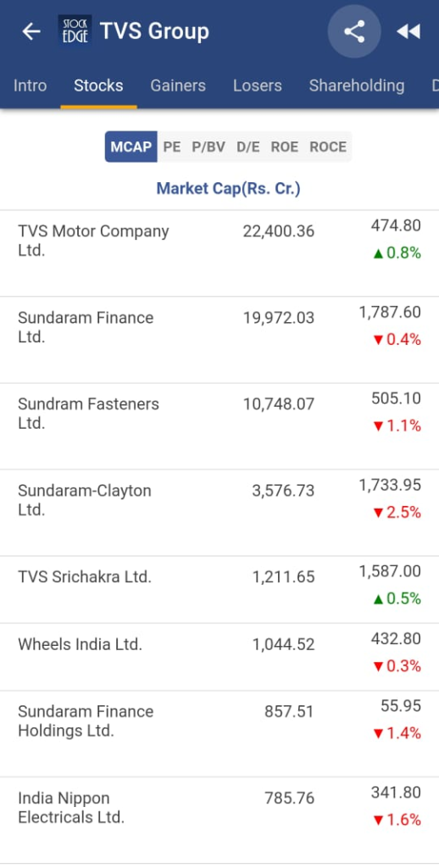This screenshot has width=439, height=868.
Task: Open the StockEdge logo
Action: click(75, 31)
